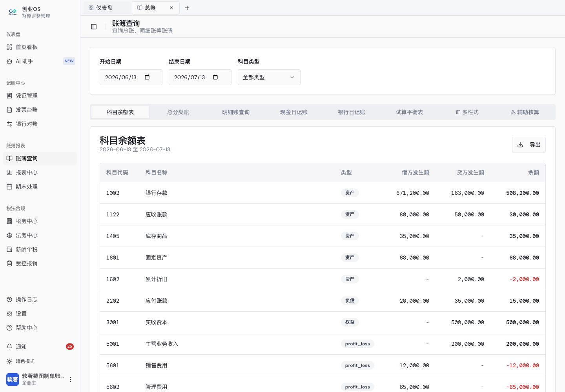
Task: Click the 报表中心 chart icon
Action: [x=9, y=172]
